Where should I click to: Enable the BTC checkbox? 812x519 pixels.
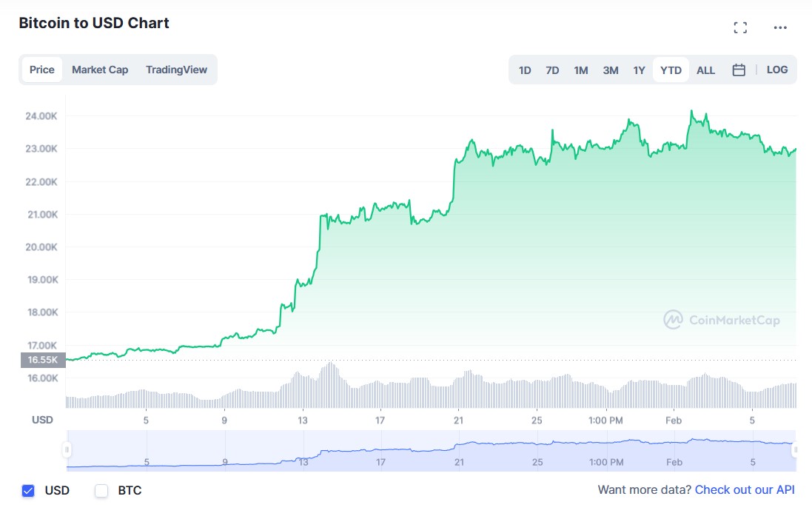101,491
